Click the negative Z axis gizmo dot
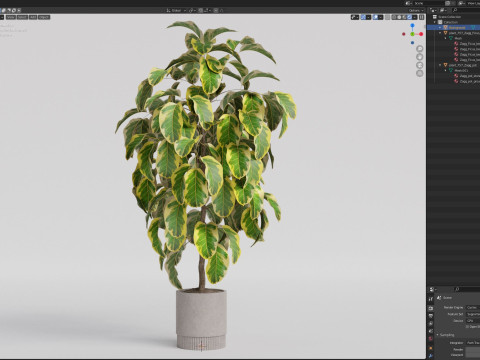The width and height of the screenshot is (480, 360). click(412, 43)
